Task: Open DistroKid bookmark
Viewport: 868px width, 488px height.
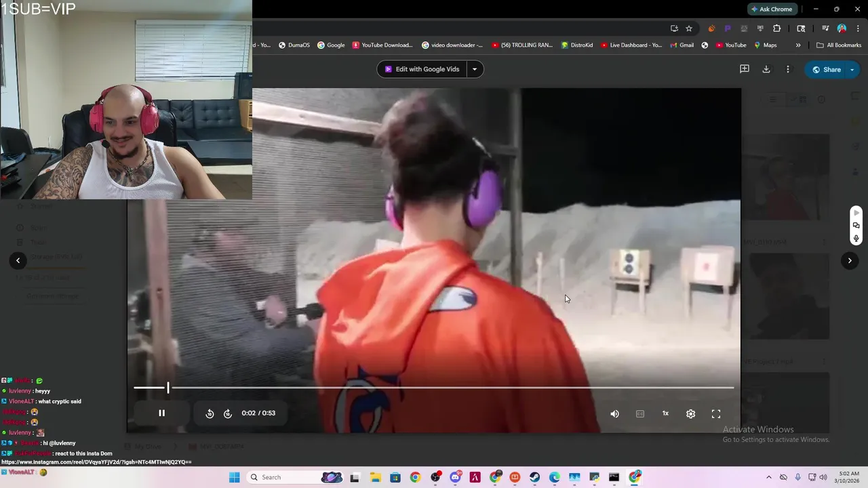Action: click(x=577, y=45)
